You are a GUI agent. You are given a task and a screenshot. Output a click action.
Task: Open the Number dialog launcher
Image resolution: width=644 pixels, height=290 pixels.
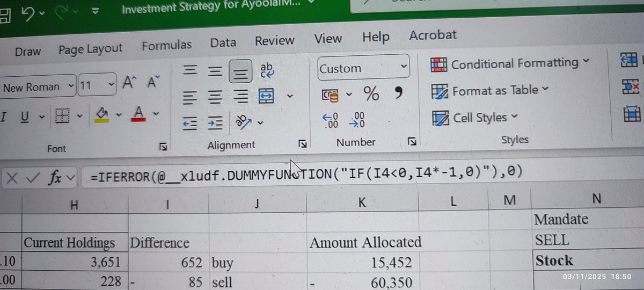coord(412,141)
